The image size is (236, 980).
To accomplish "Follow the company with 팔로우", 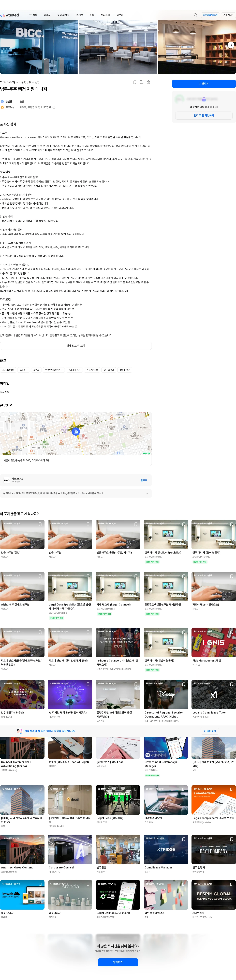I will pos(144,480).
